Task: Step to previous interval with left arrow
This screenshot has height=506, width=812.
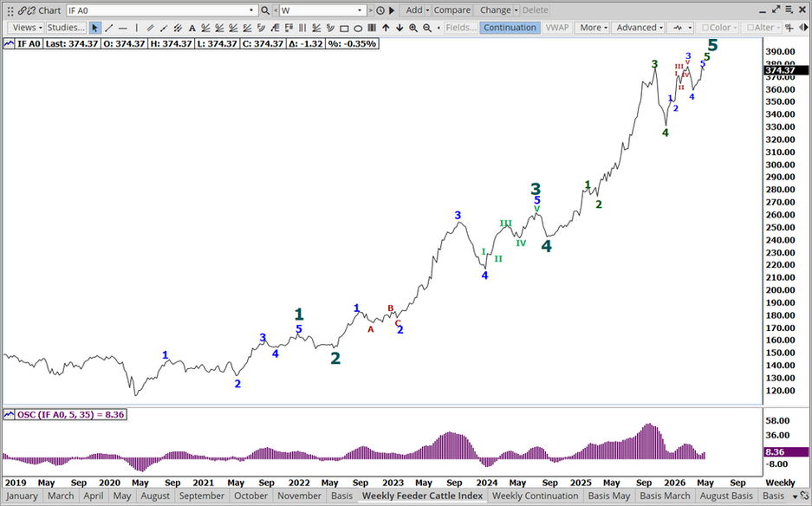Action: [275, 10]
